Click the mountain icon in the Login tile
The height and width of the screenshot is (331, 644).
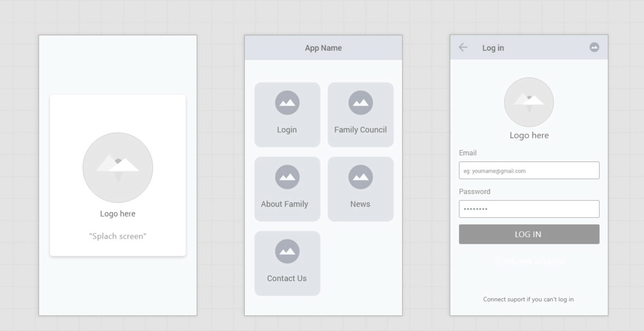(x=286, y=102)
